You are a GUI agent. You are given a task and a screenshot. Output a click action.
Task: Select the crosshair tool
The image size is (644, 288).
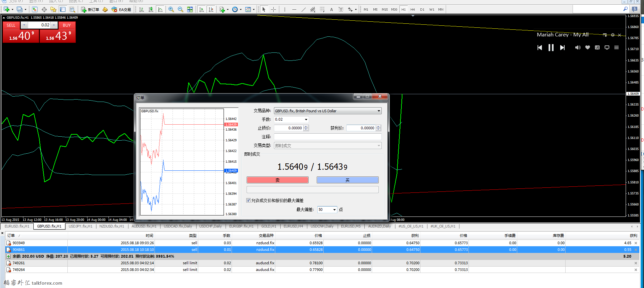(x=273, y=9)
